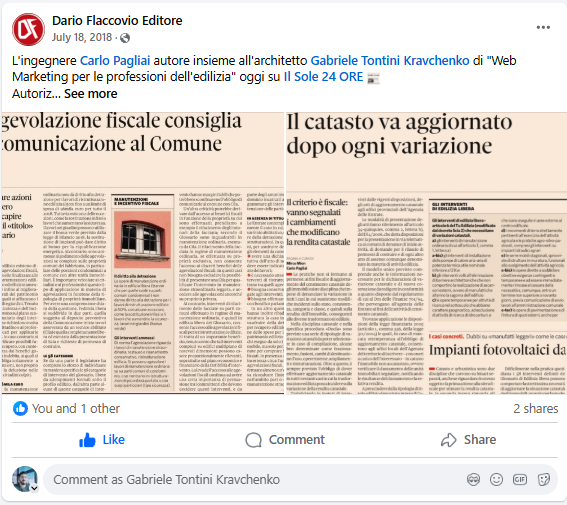Insert a GIF in the comment
Image resolution: width=567 pixels, height=505 pixels.
coord(520,480)
